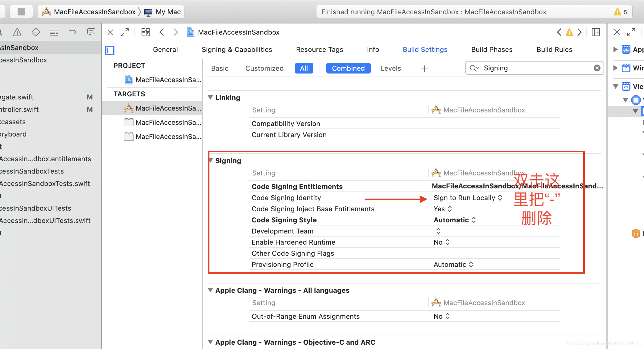Click the related items grid icon

click(145, 32)
